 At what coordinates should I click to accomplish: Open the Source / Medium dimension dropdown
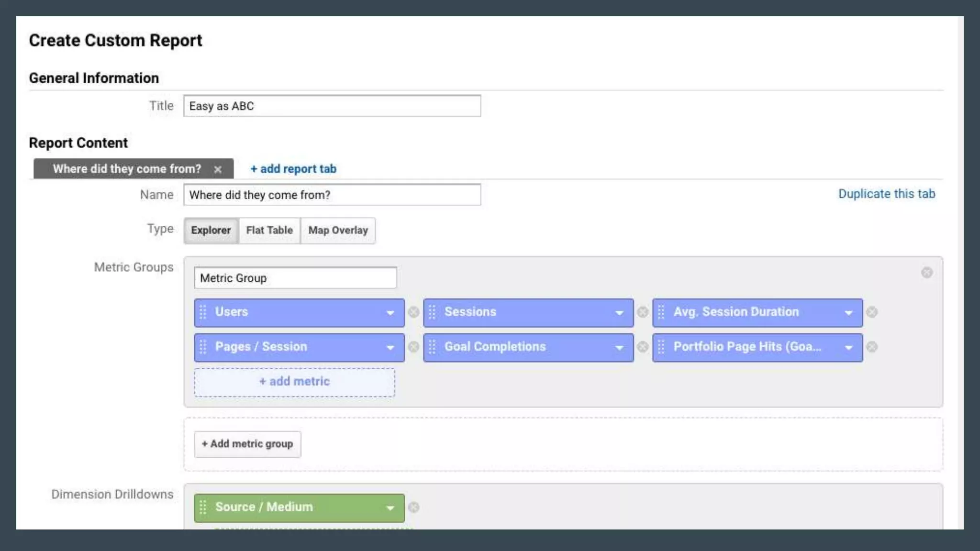[x=390, y=508]
